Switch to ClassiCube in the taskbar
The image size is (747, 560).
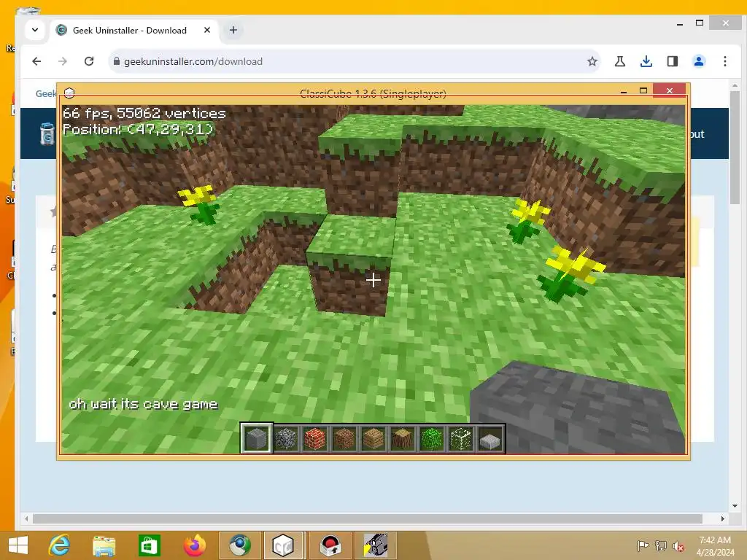(283, 545)
